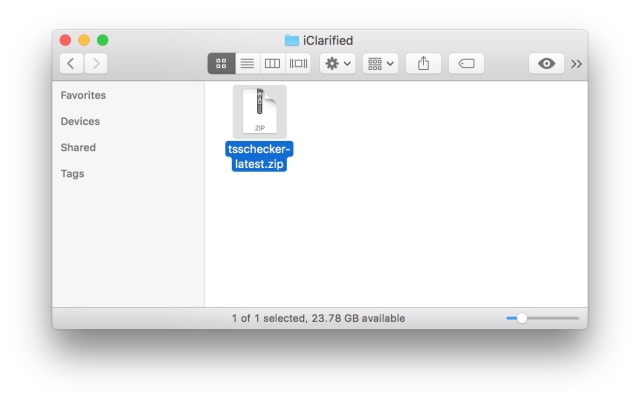Go back with the back arrow button
This screenshot has height=404, width=640.
coord(71,64)
